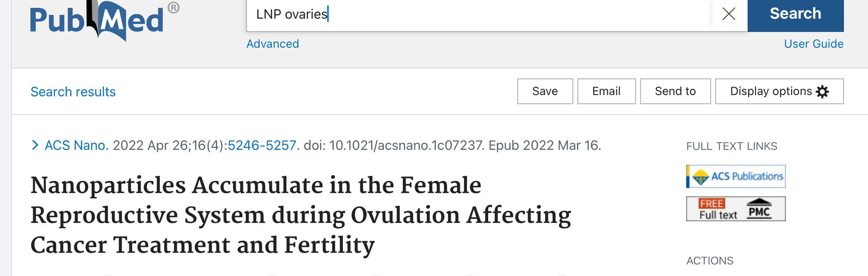Click the Save button
The height and width of the screenshot is (276, 868).
pos(545,91)
